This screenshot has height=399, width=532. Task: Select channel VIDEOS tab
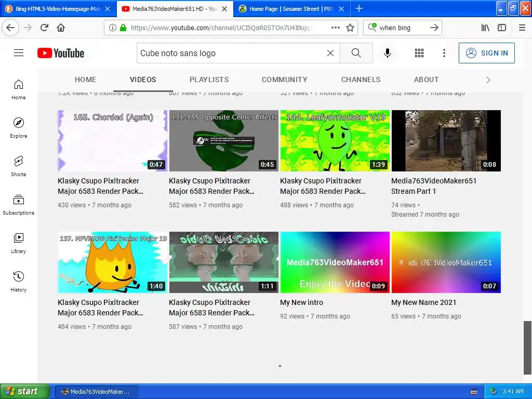coord(143,79)
